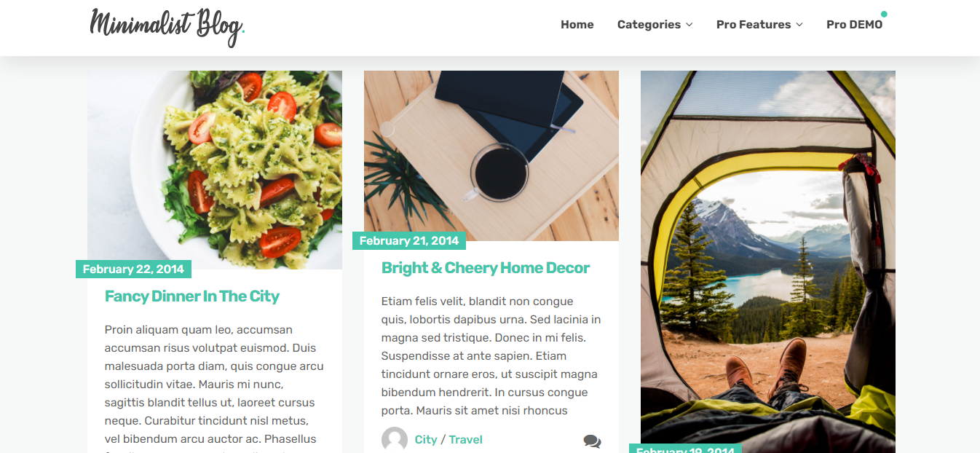Select the City category link
The image size is (980, 453).
(x=426, y=440)
